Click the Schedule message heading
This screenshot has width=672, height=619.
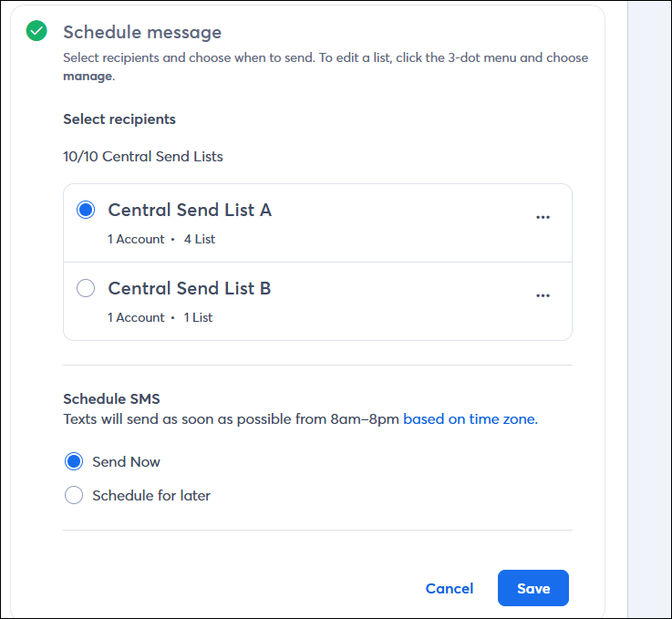tap(142, 32)
